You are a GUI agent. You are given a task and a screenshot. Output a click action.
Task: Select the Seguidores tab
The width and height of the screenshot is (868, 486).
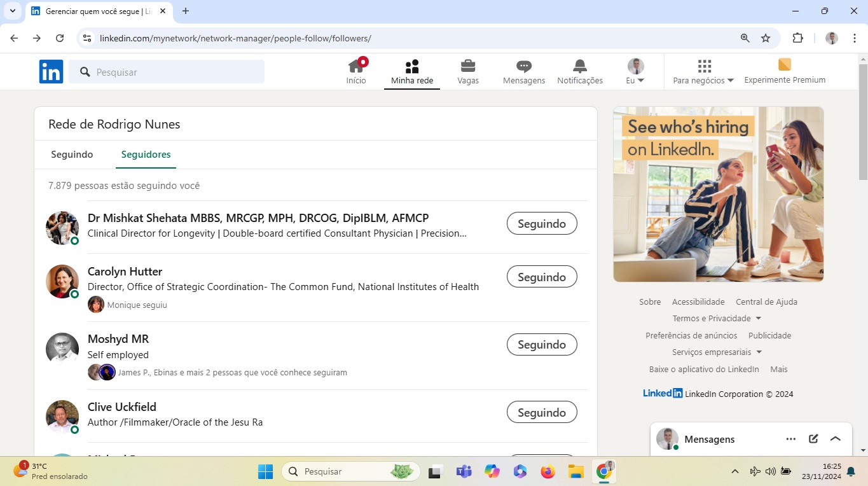[146, 155]
